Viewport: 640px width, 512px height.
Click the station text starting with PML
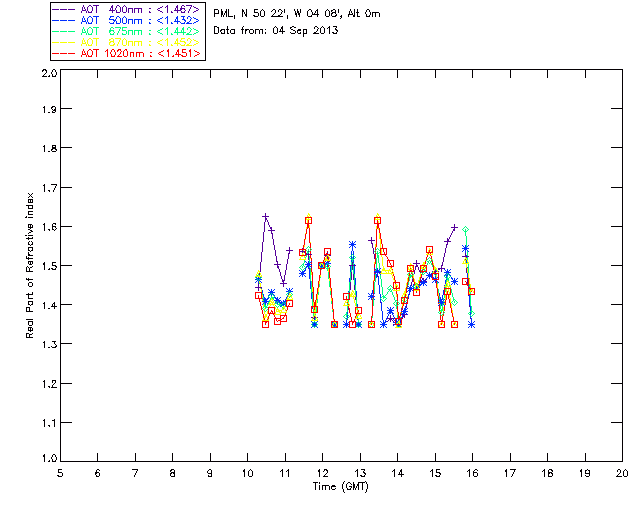[x=297, y=14]
